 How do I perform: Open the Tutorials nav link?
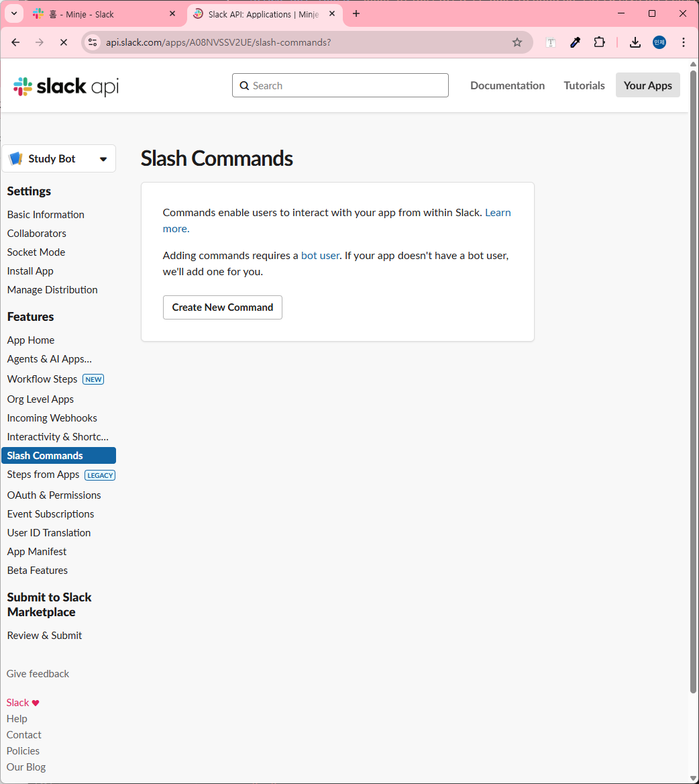coord(584,85)
